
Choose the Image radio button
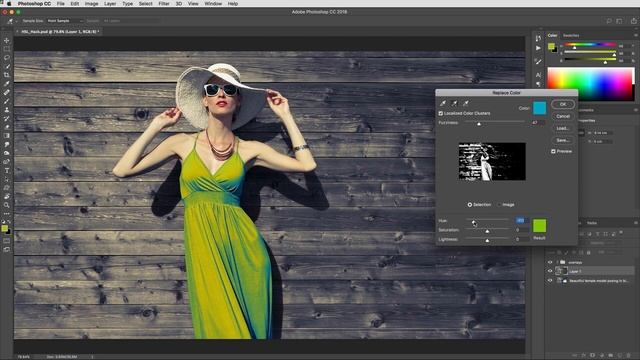coord(499,204)
